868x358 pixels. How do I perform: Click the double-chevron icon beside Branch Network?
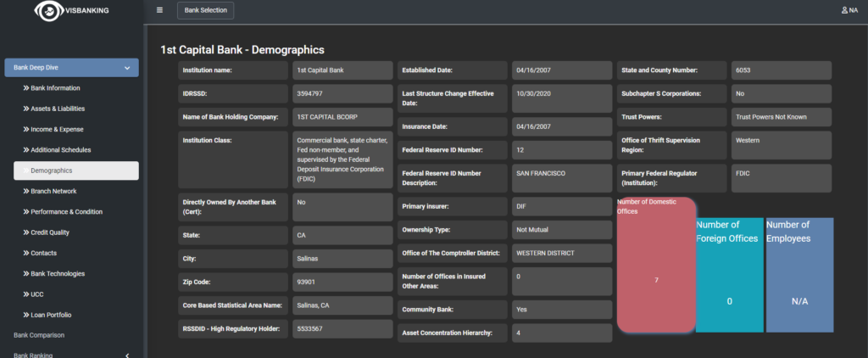coord(25,191)
